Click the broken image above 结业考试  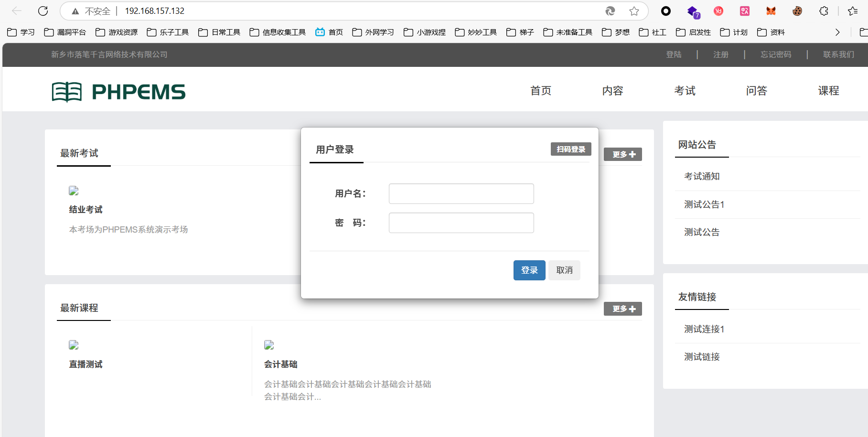pos(74,191)
